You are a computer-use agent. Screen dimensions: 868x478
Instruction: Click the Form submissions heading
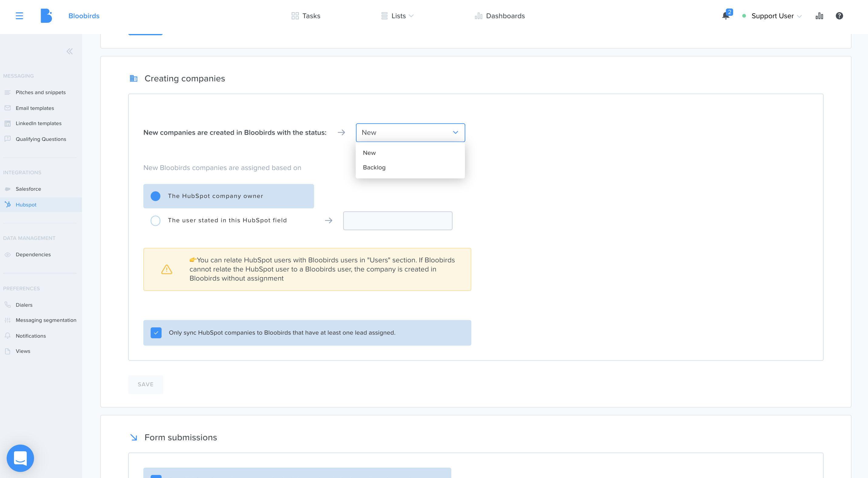tap(181, 437)
